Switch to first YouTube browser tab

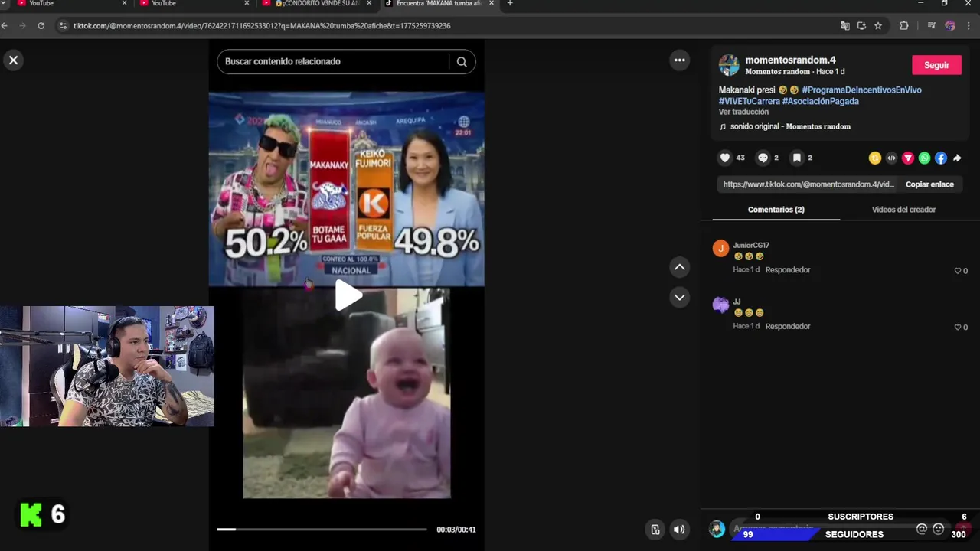pyautogui.click(x=69, y=4)
